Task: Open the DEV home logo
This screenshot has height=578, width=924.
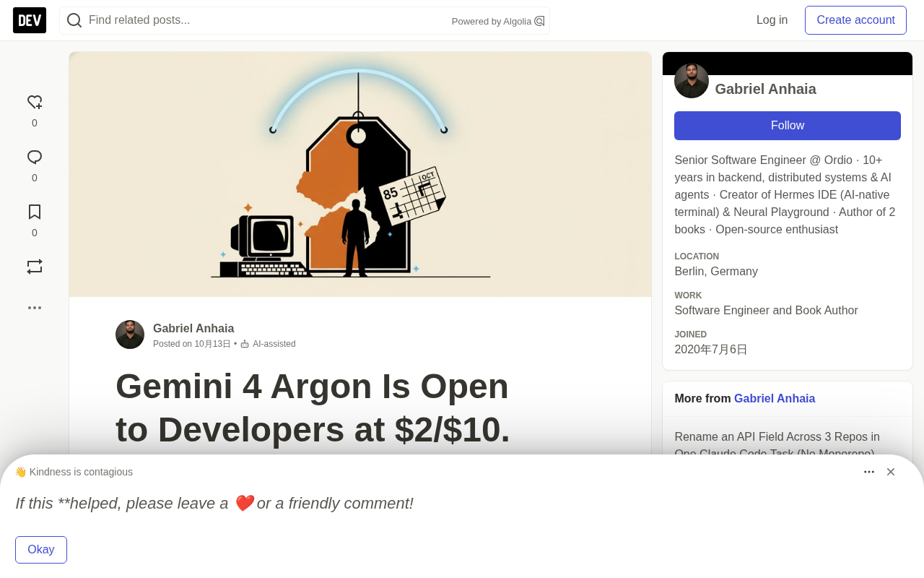Action: pos(30,20)
